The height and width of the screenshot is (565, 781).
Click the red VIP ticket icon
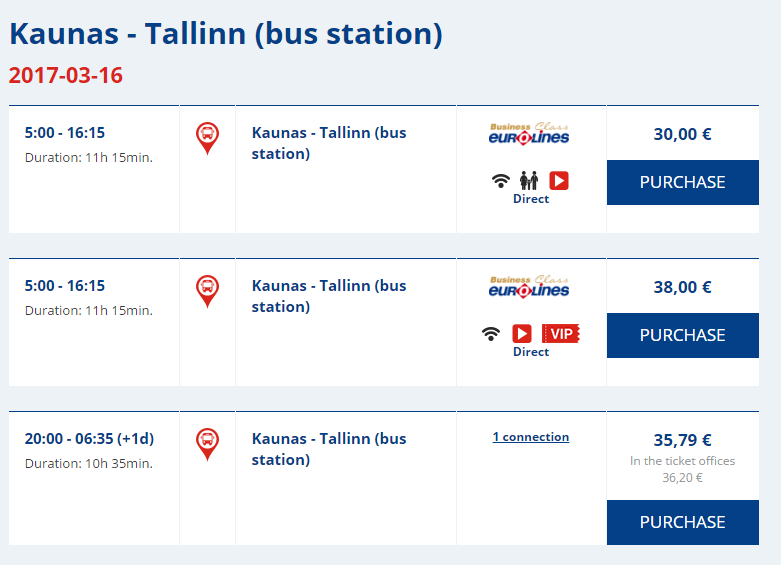pyautogui.click(x=561, y=333)
